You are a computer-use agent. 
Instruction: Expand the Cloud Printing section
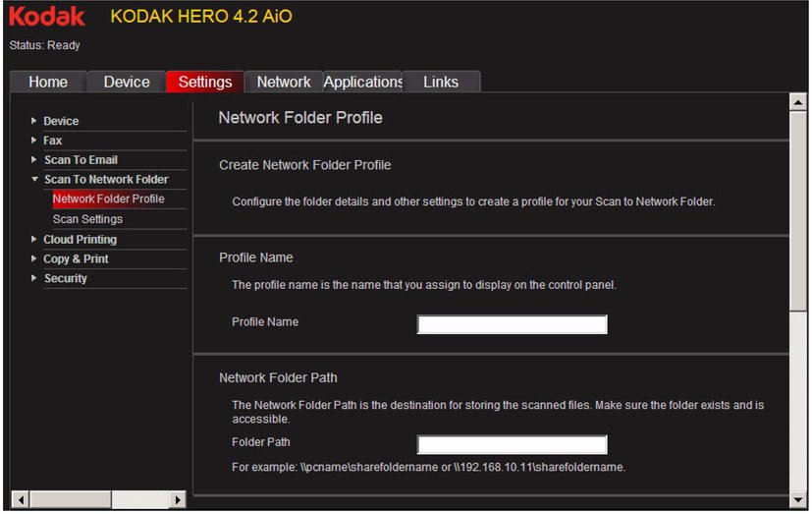80,240
